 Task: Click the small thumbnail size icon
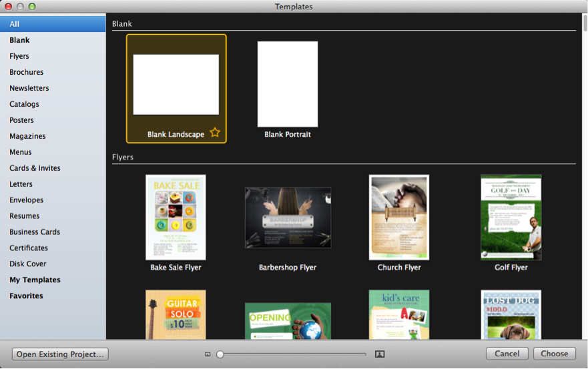tap(208, 354)
